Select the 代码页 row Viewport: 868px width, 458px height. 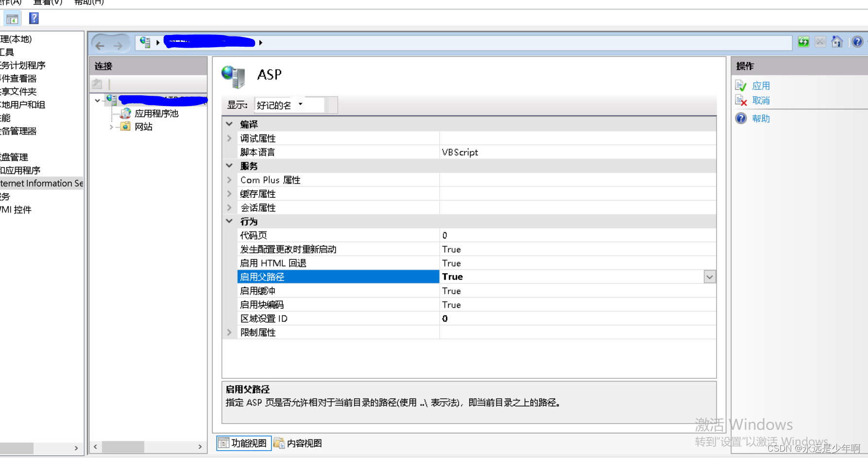(x=477, y=235)
